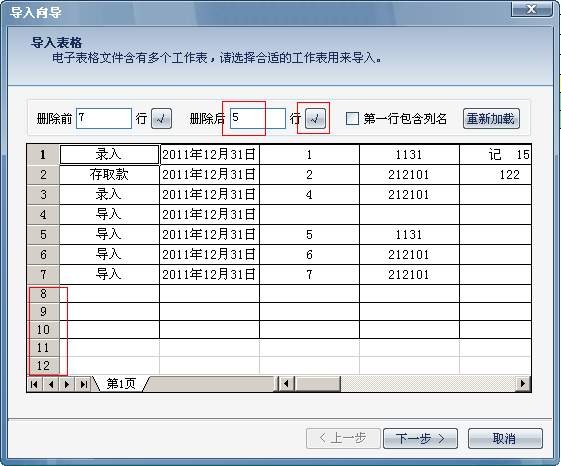
Task: Focus the 删除前 rows input field
Action: point(104,118)
